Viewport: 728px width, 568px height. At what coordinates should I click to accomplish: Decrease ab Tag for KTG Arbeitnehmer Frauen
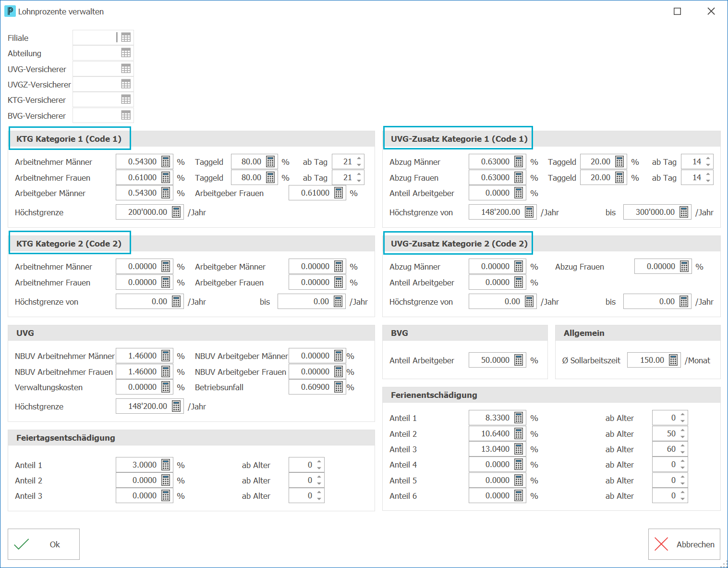click(359, 181)
